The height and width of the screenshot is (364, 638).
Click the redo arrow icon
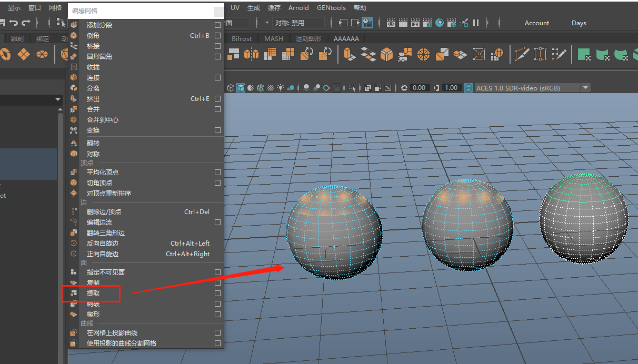point(26,23)
